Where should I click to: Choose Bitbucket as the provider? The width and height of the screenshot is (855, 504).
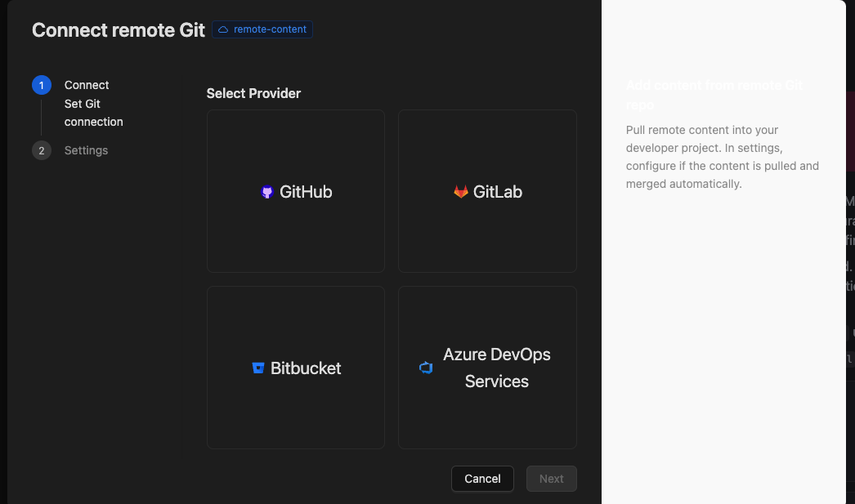[x=296, y=368]
